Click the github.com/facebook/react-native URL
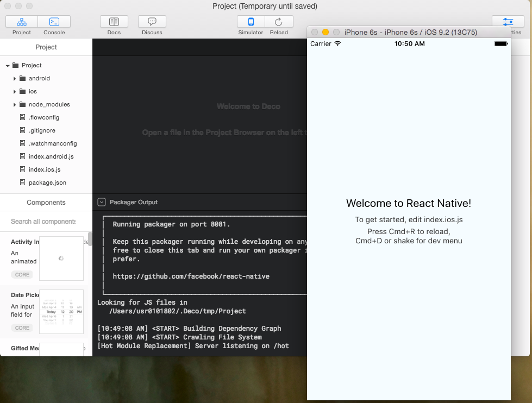The width and height of the screenshot is (532, 403). click(191, 276)
